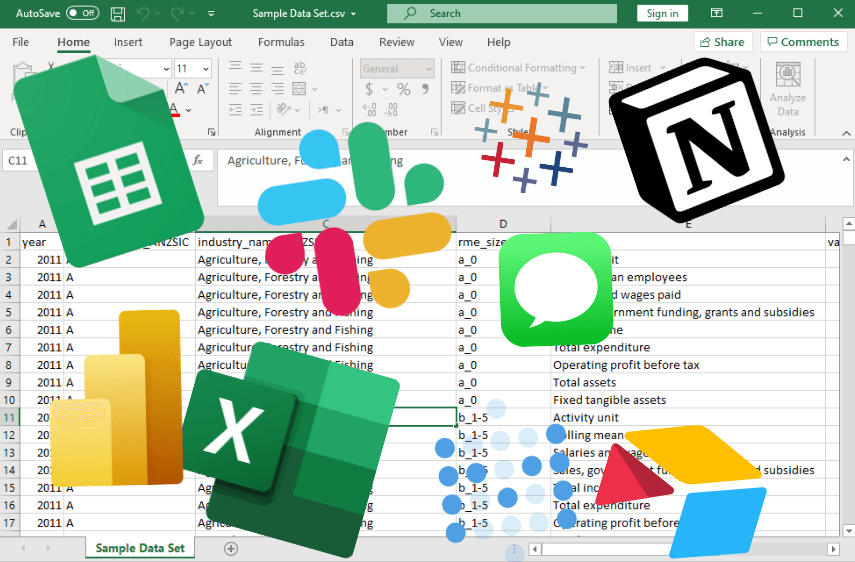
Task: Open the Number group dialog launcher
Action: [434, 132]
